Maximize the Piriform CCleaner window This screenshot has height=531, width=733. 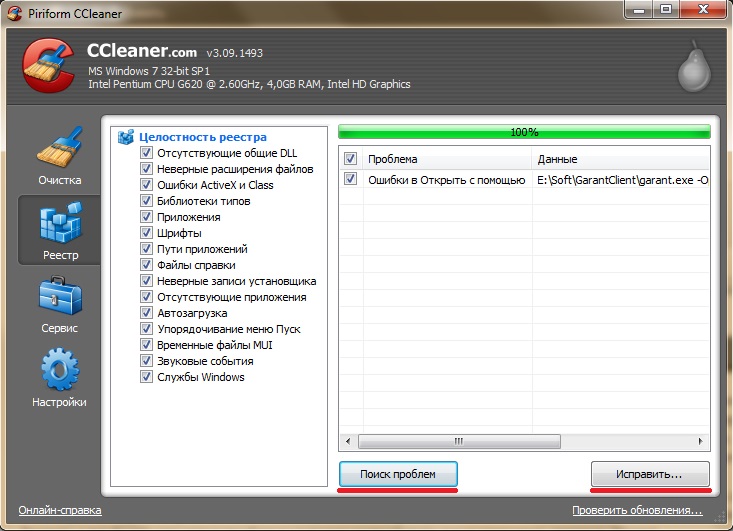(x=666, y=10)
